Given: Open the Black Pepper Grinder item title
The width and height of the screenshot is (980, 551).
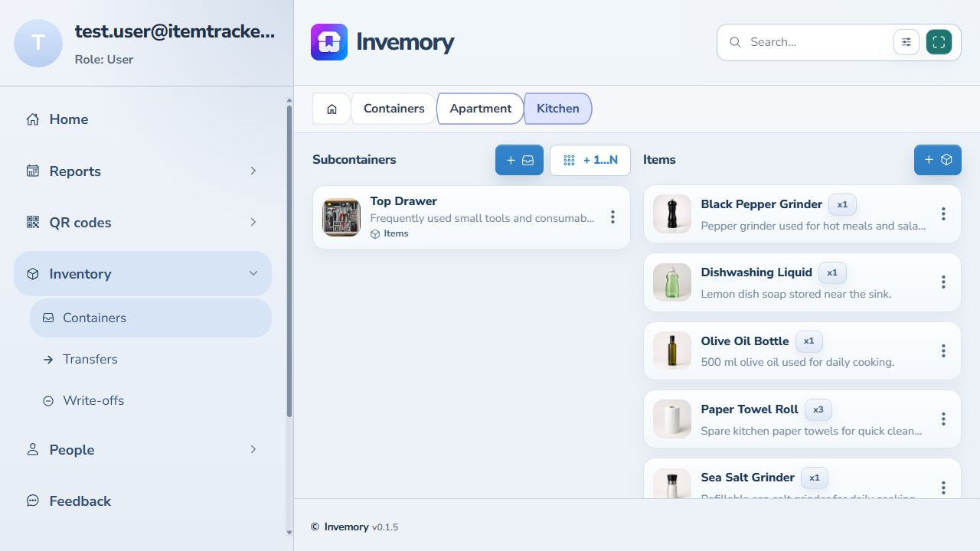Looking at the screenshot, I should [x=762, y=204].
